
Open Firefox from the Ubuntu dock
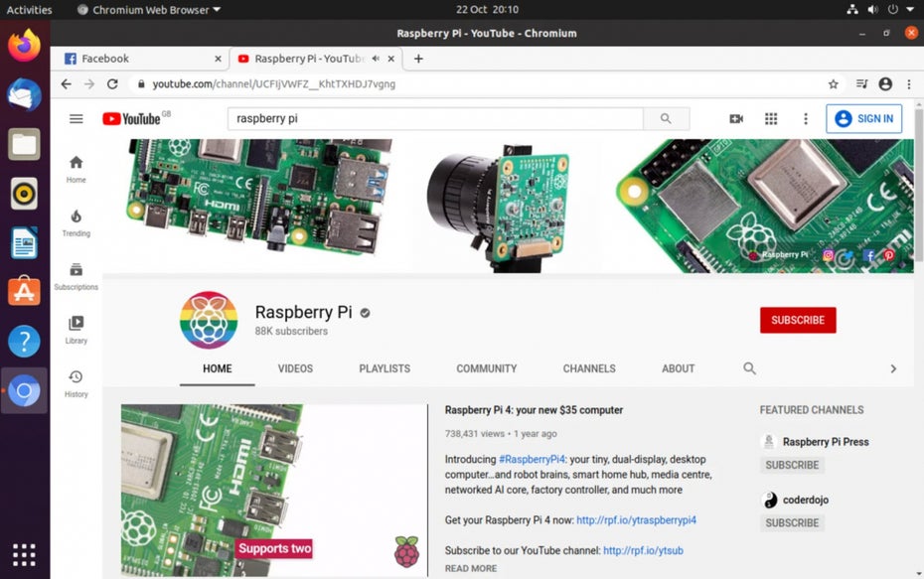(x=24, y=46)
